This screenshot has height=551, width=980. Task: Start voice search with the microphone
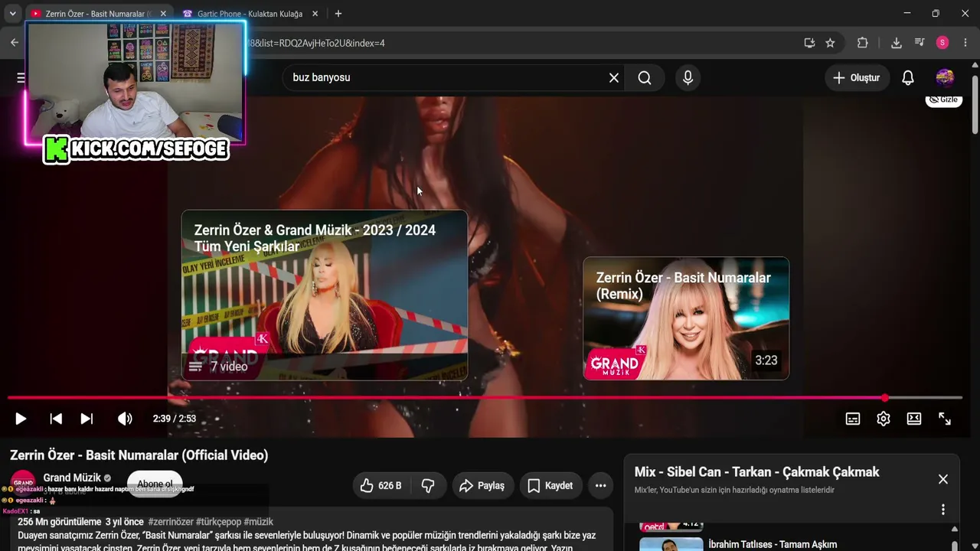pos(688,77)
